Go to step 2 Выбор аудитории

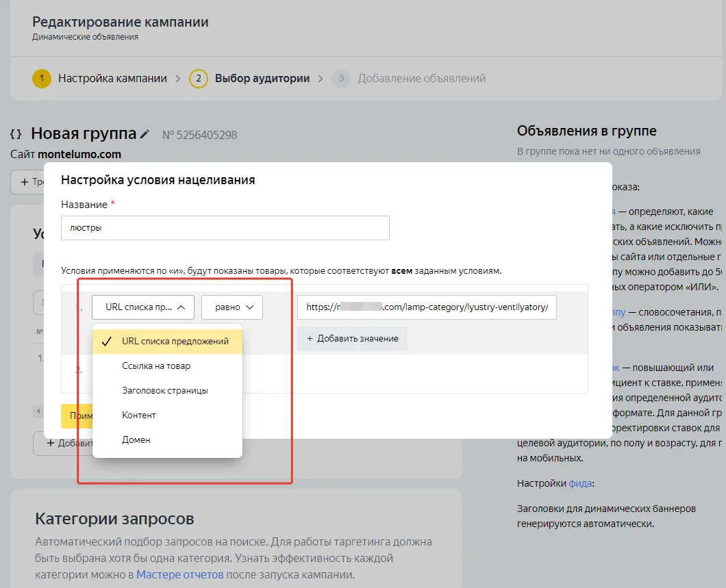249,78
